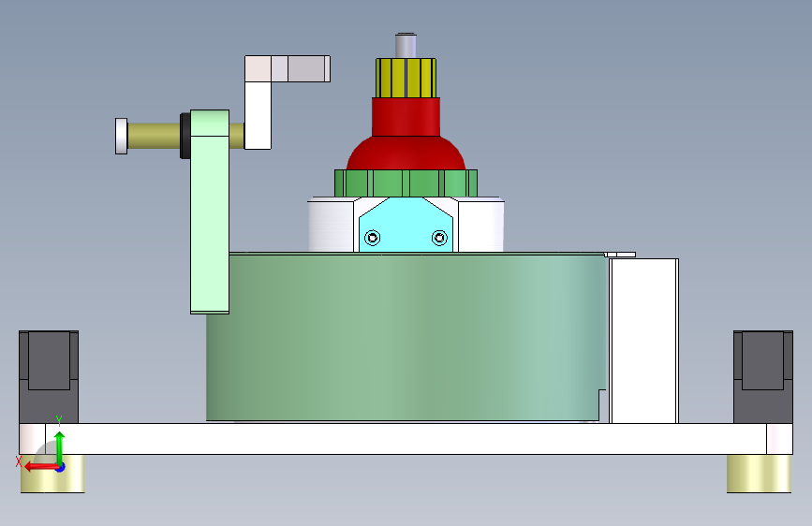Select the right dark grey block
Screen dimensions: 812x526
tap(762, 377)
